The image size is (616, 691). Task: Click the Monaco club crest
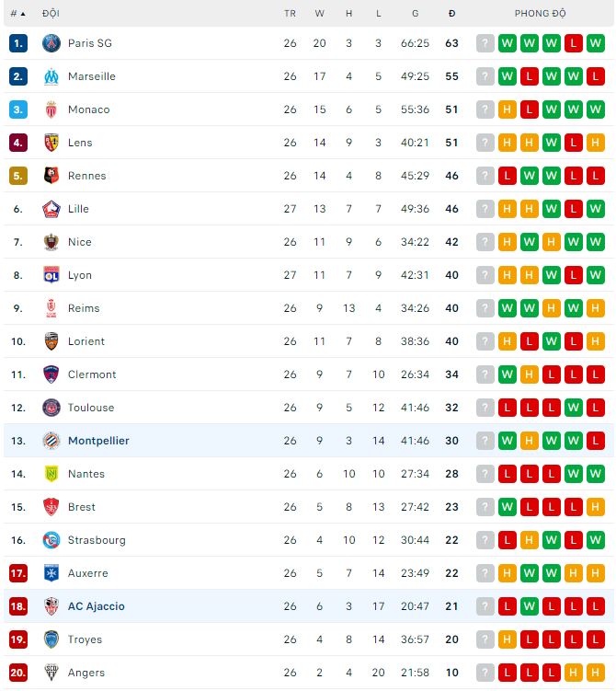point(51,109)
